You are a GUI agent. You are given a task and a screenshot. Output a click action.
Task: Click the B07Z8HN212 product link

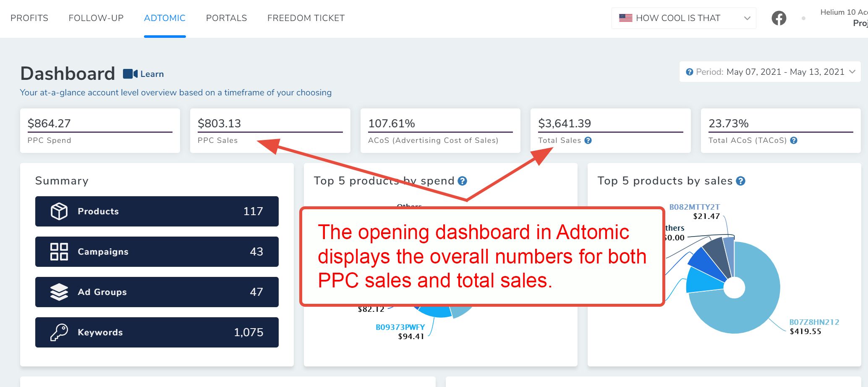(815, 322)
